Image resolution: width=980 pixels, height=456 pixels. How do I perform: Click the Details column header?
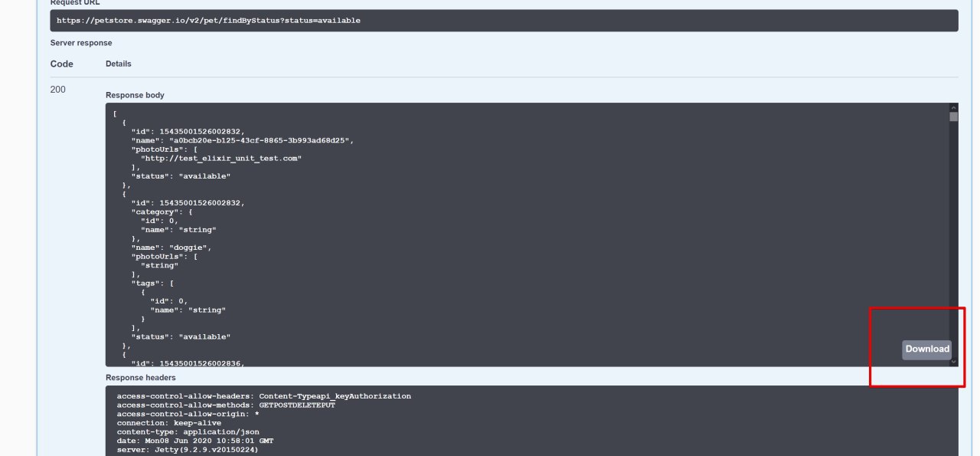(119, 64)
